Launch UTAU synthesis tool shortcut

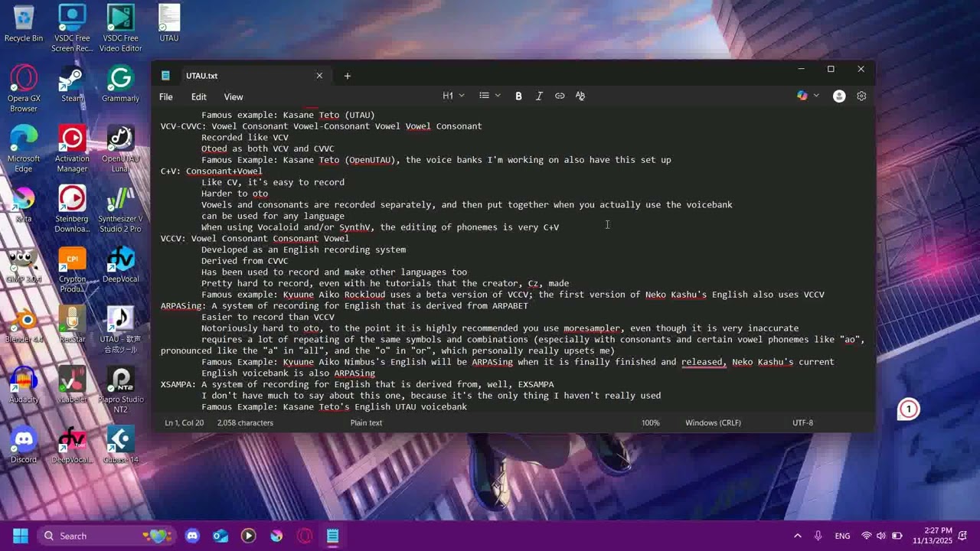[120, 330]
